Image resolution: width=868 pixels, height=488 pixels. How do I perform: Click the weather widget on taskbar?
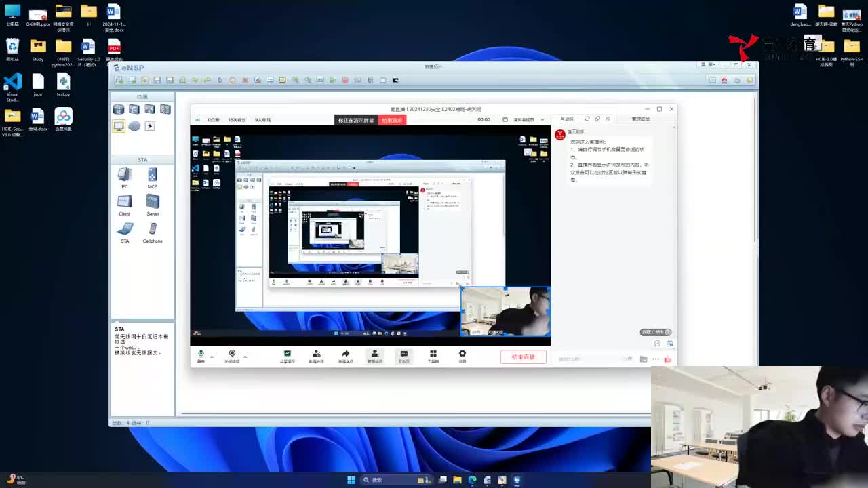[x=16, y=479]
